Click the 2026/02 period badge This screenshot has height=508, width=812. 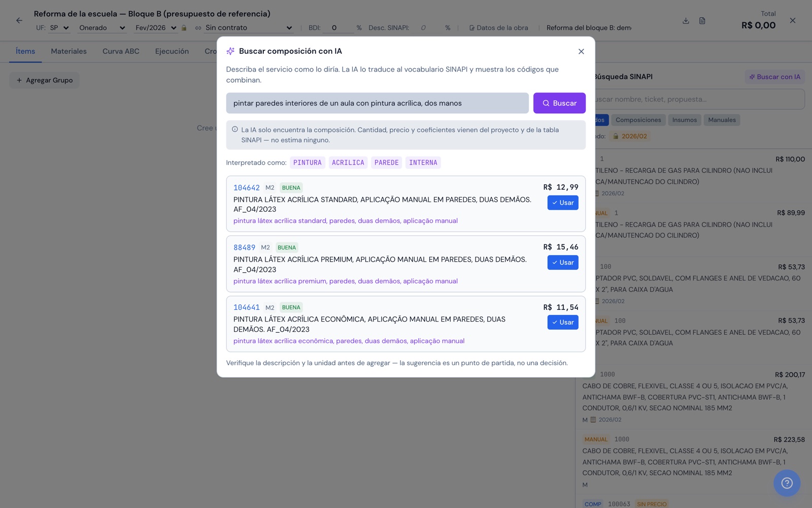(x=630, y=136)
